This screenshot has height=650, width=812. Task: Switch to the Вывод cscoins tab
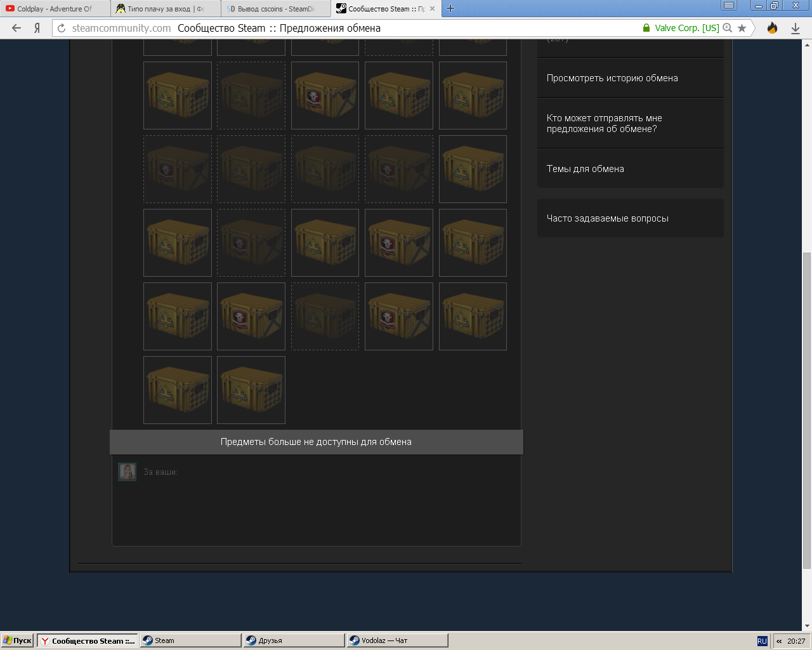pos(276,9)
